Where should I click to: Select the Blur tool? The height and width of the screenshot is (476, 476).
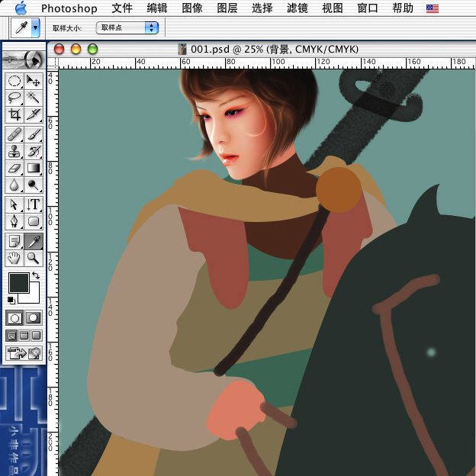[14, 185]
